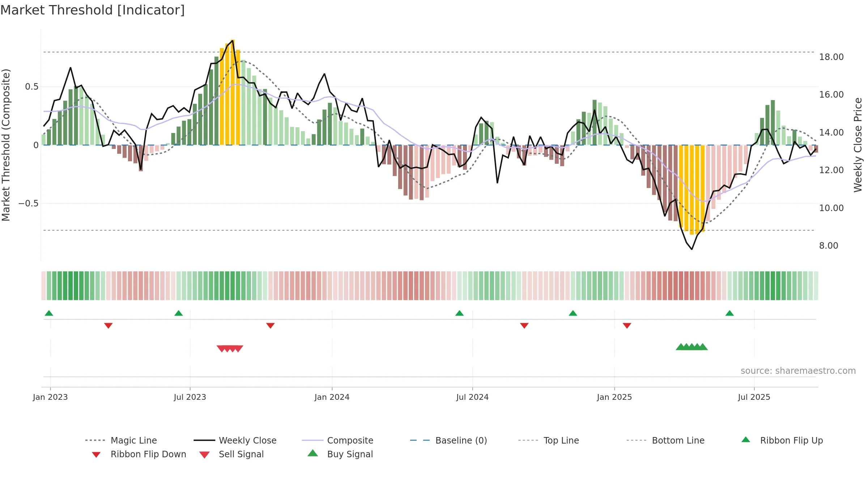868x488 pixels.
Task: Click the Market Threshold (Composite) axis title
Action: click(x=6, y=145)
